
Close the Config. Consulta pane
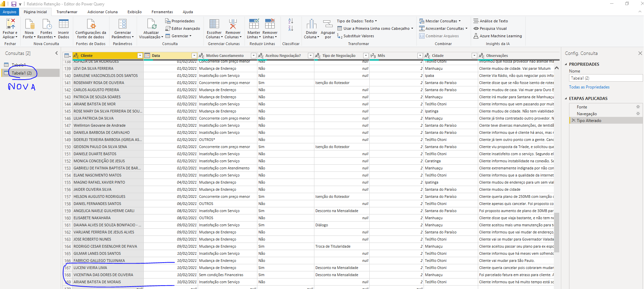coord(640,53)
